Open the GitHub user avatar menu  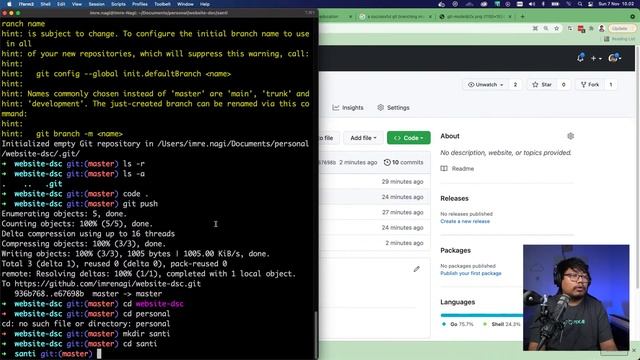coord(615,58)
